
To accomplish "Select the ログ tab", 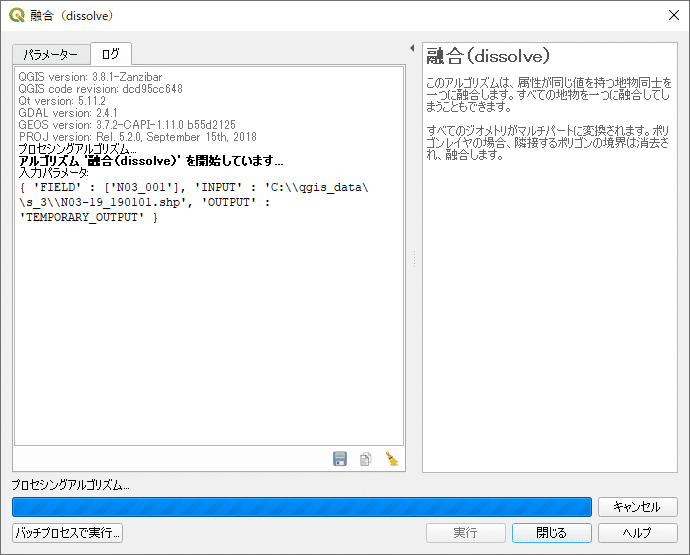I will pyautogui.click(x=110, y=54).
